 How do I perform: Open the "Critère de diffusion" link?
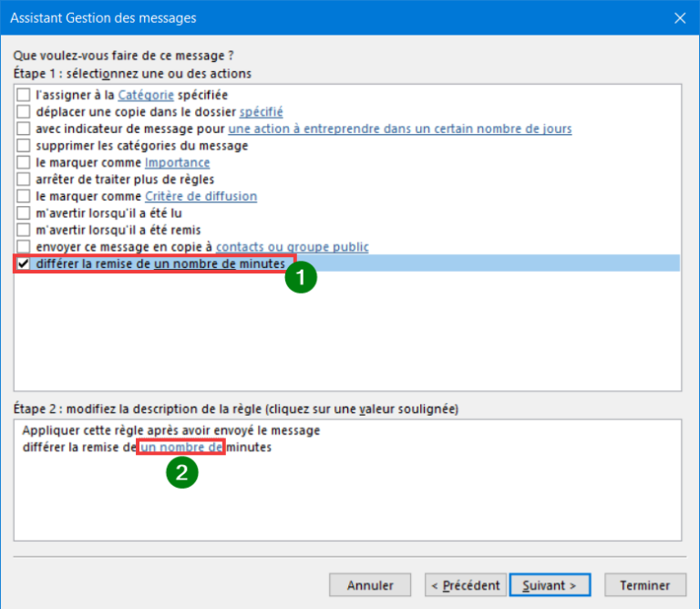201,197
